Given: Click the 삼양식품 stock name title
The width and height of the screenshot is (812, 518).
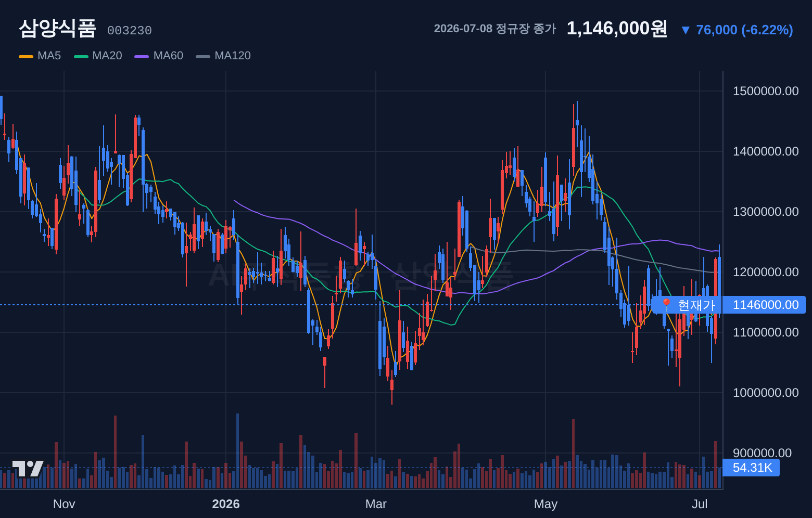Looking at the screenshot, I should [57, 28].
